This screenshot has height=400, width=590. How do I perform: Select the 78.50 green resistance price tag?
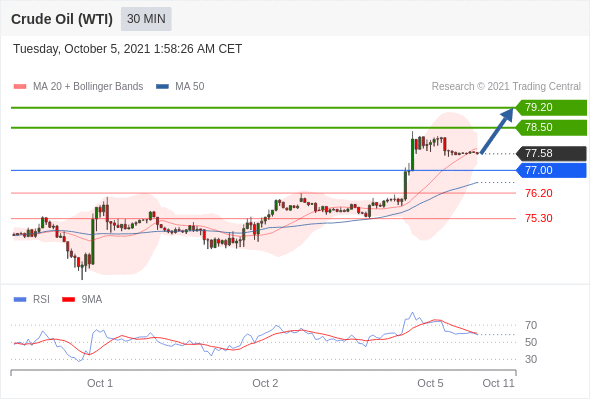[551, 128]
